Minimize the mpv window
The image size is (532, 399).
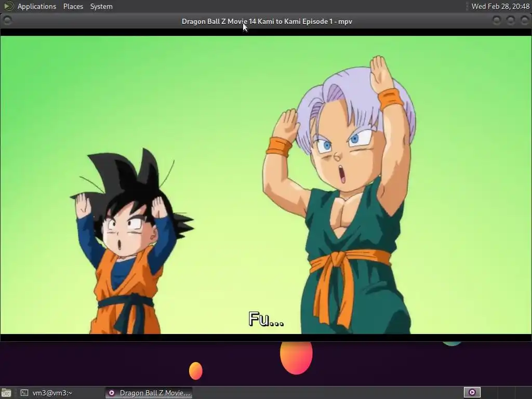(496, 21)
